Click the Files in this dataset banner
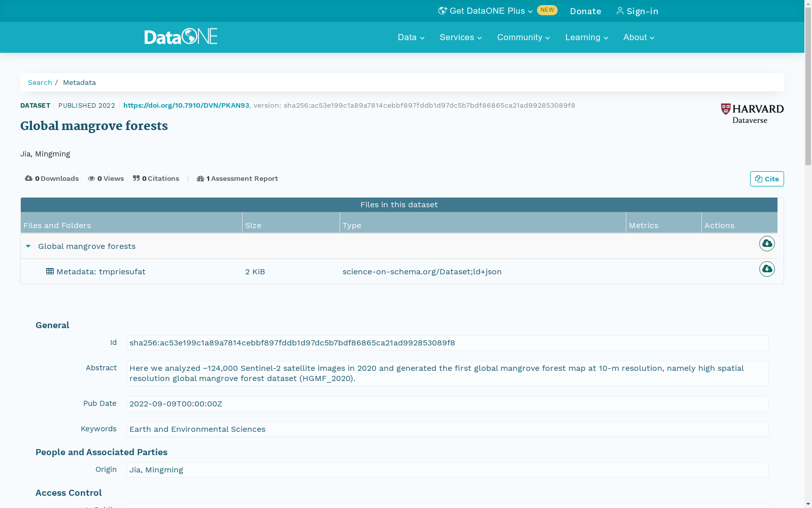Screen dimensions: 812x508 pyautogui.click(x=399, y=205)
